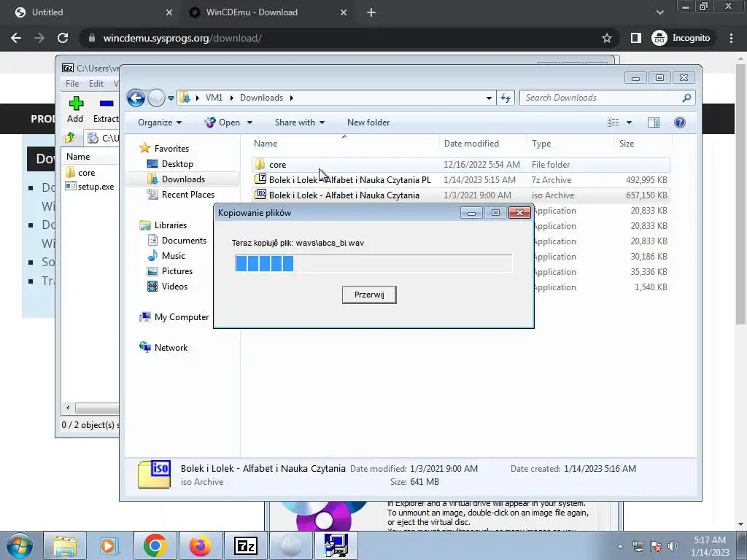Open a new Chrome tab
The height and width of the screenshot is (560, 747).
tap(371, 13)
